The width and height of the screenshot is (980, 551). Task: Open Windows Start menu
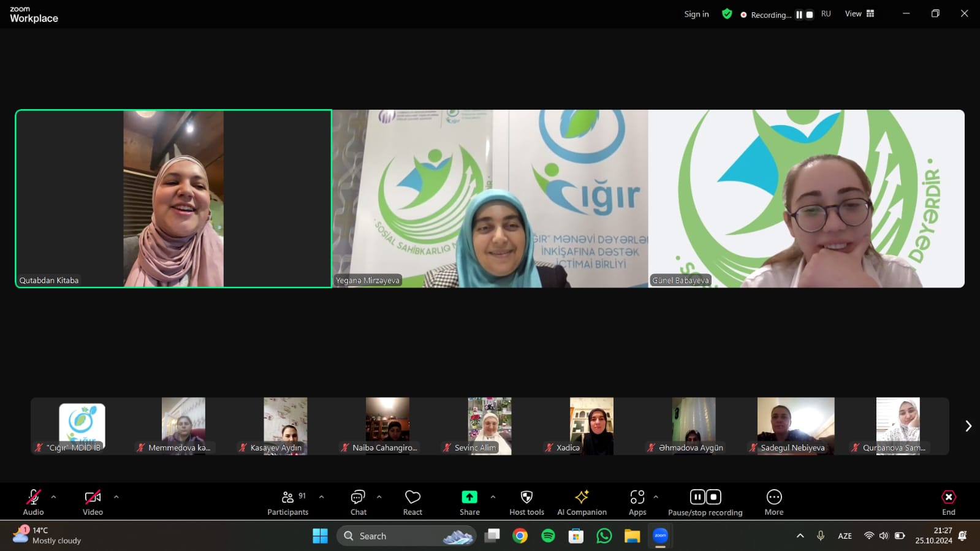[x=320, y=536]
